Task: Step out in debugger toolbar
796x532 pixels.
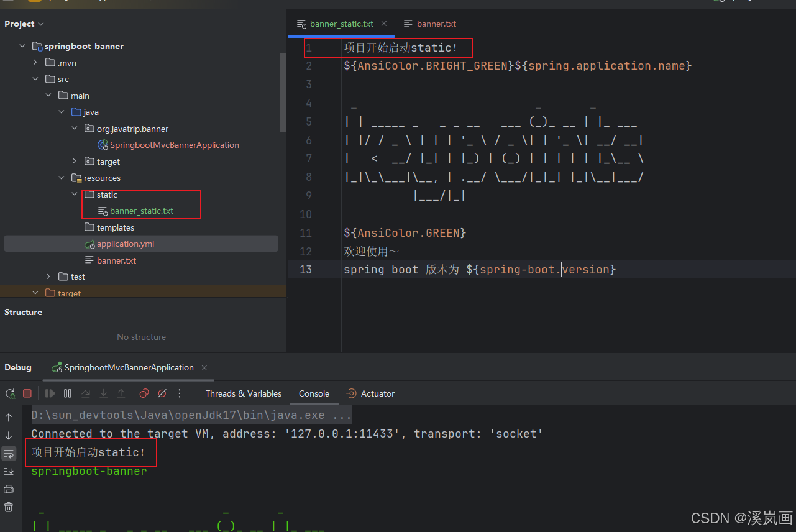Action: [x=121, y=393]
